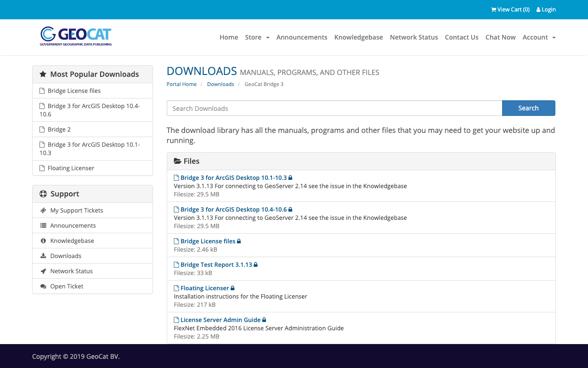Open Network Status in the top navigation
This screenshot has height=368, width=588.
tap(414, 37)
